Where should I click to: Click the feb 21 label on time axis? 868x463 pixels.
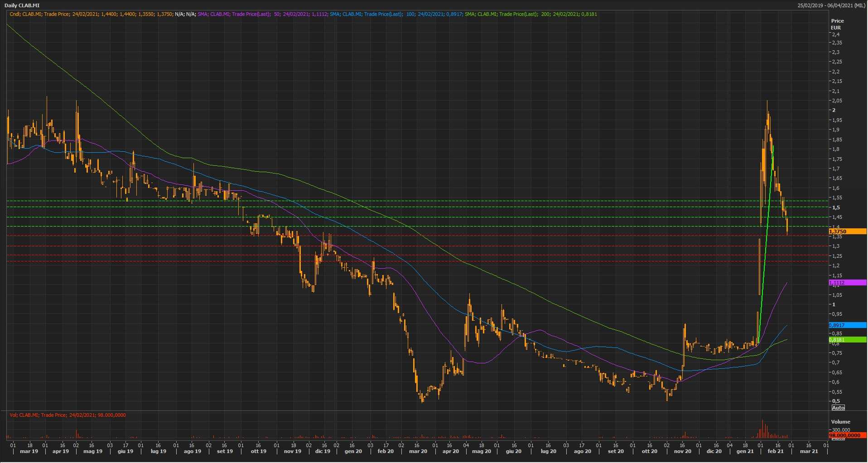tap(776, 451)
